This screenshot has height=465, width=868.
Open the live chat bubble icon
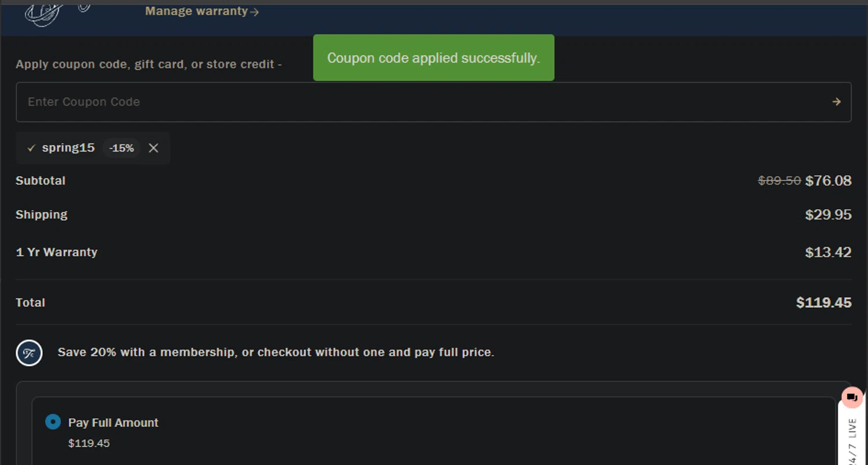click(x=852, y=397)
